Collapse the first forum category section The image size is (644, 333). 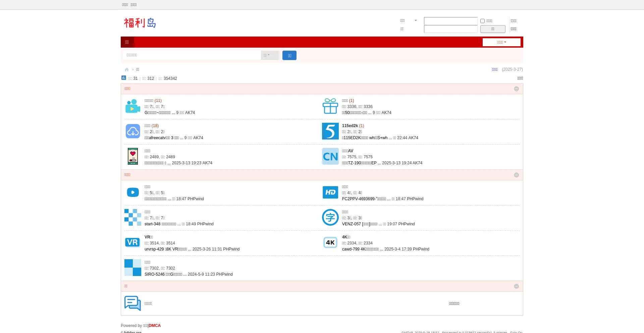[x=516, y=89]
